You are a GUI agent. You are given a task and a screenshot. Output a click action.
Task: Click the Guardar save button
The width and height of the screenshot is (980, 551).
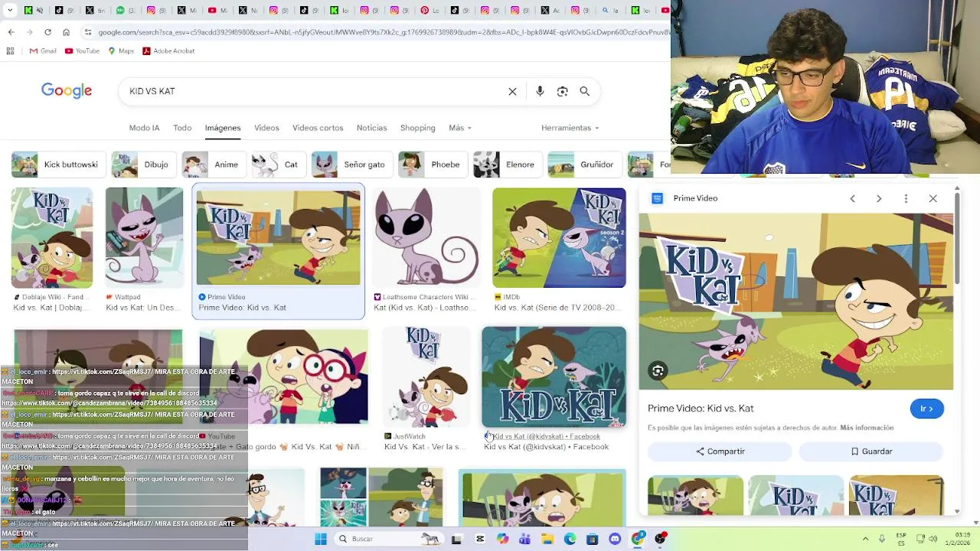[871, 452]
